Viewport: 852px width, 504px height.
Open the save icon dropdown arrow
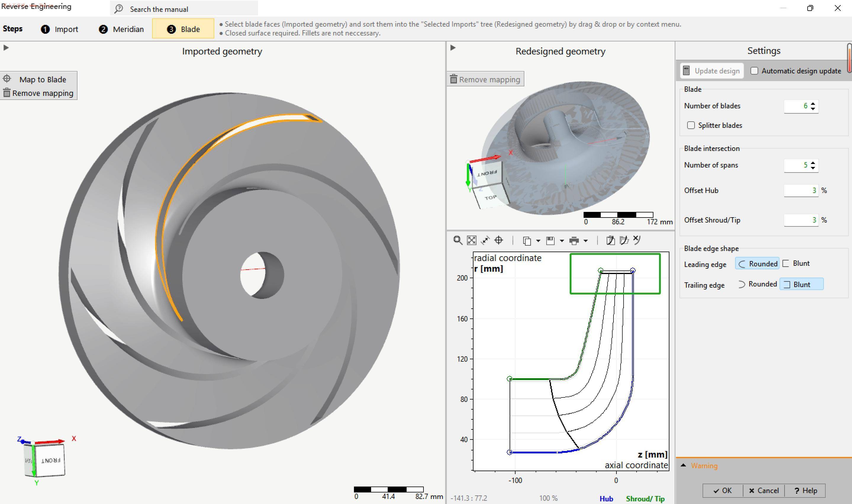tap(562, 241)
